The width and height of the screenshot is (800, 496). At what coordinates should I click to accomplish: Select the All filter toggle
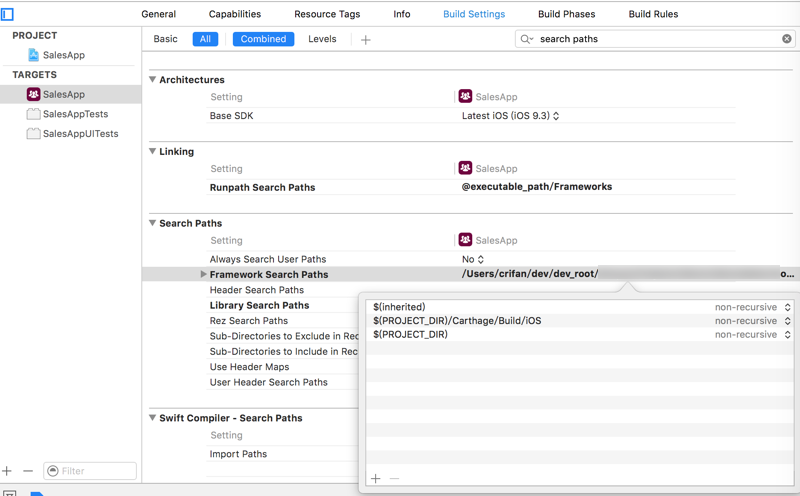click(x=205, y=39)
